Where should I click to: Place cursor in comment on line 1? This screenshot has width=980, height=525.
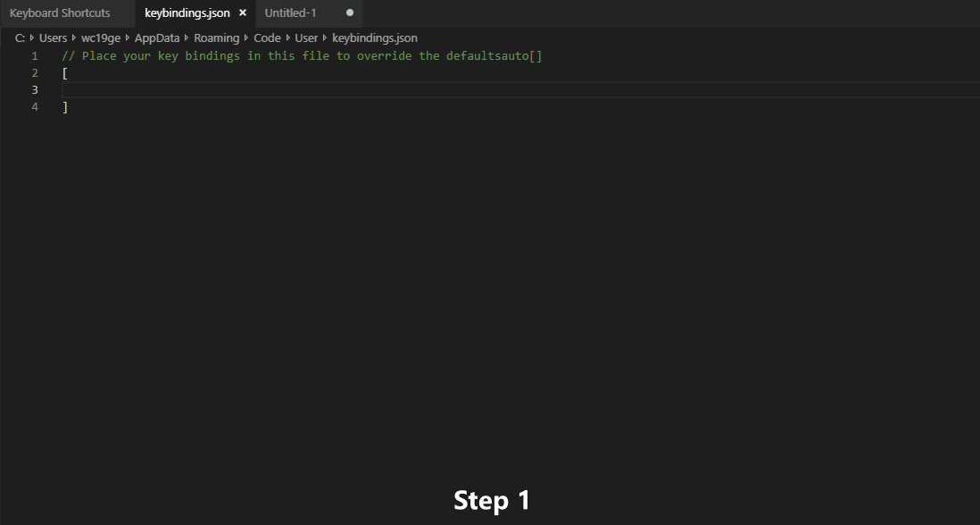(x=302, y=56)
